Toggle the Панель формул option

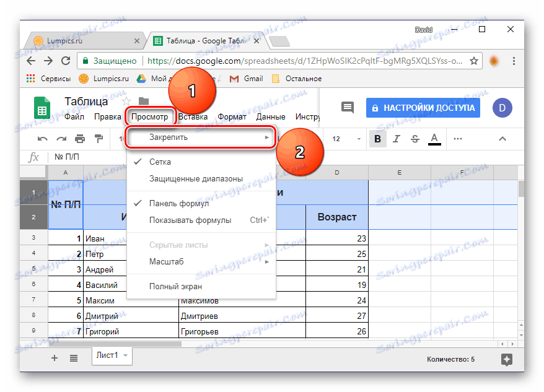[201, 203]
